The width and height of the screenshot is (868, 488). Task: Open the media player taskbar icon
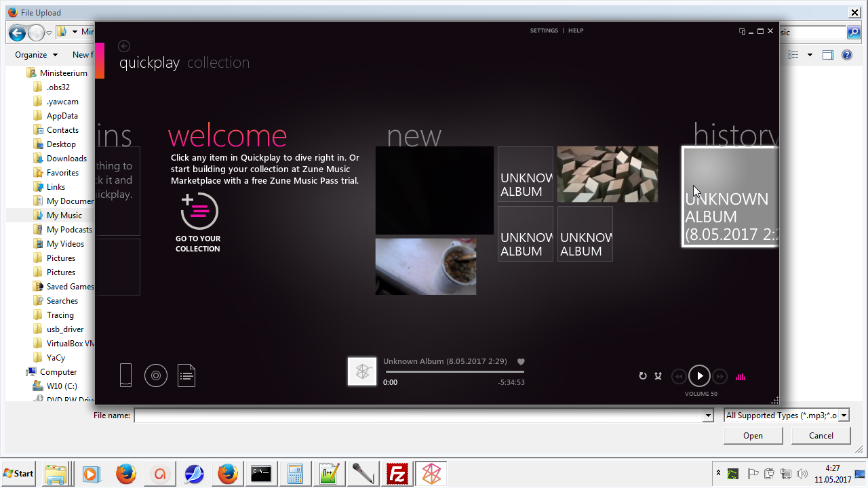[x=91, y=474]
